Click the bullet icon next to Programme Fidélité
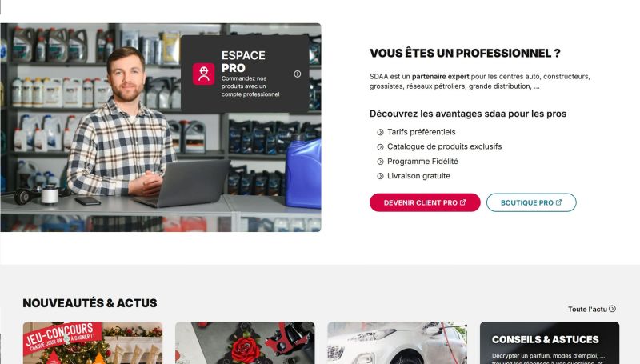The width and height of the screenshot is (640, 364). coord(380,162)
